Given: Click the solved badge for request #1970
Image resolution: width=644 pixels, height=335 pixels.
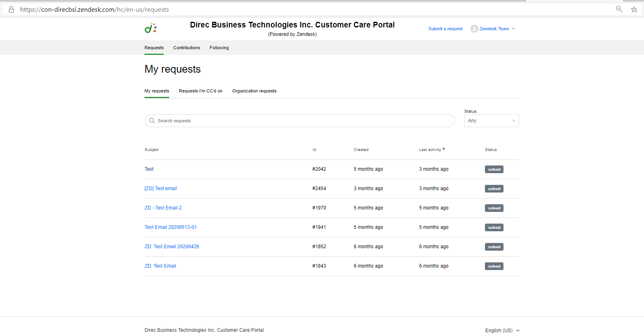Looking at the screenshot, I should tap(494, 208).
